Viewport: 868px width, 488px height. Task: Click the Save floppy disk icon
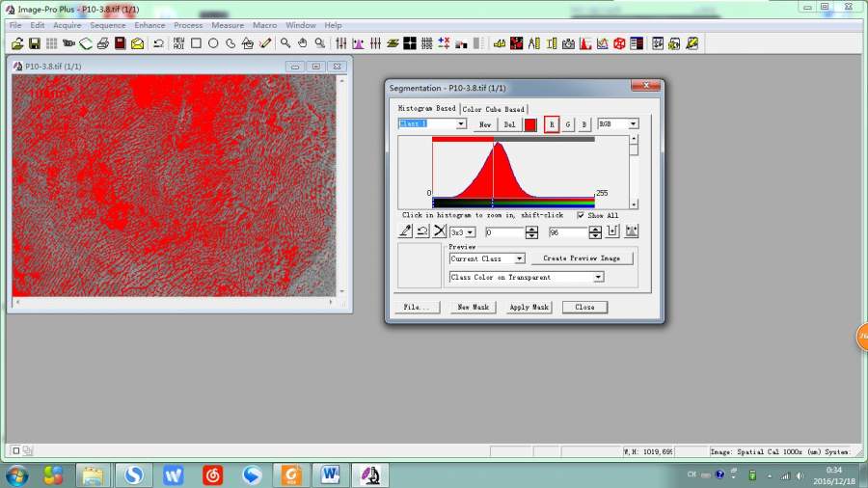(x=34, y=43)
